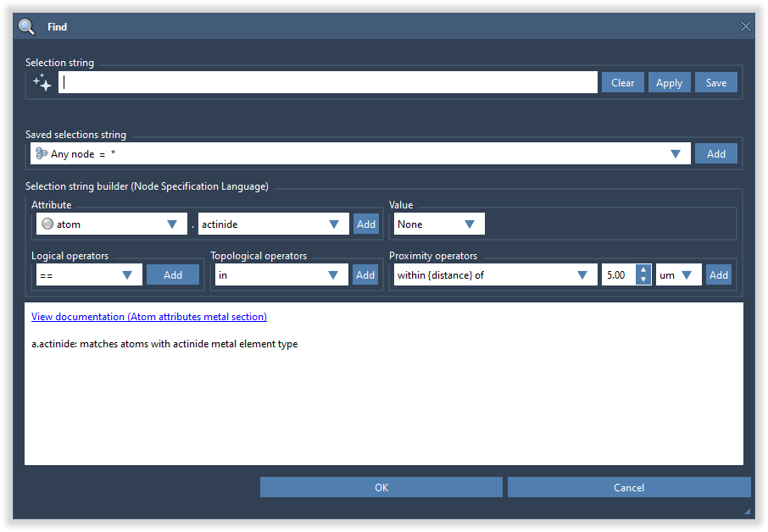
Task: Expand the Saved selections string dropdown
Action: [676, 153]
